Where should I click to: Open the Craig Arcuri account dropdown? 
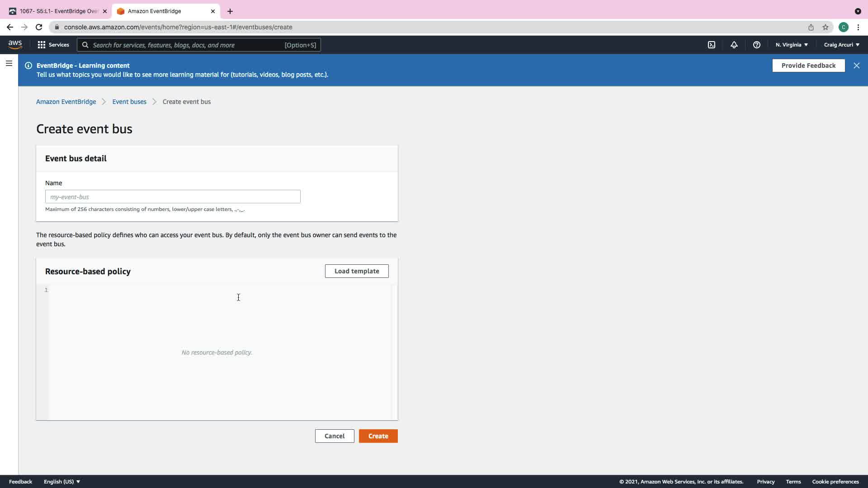pos(841,45)
